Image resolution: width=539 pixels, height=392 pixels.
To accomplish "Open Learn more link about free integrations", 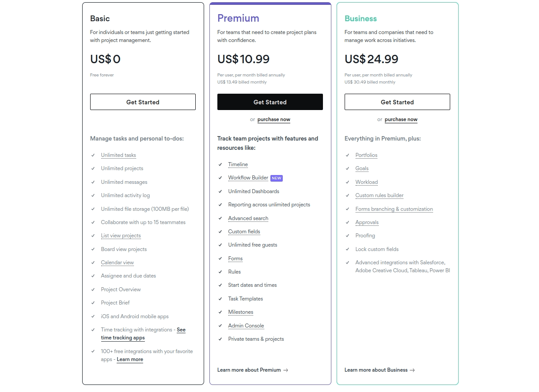I will 130,360.
